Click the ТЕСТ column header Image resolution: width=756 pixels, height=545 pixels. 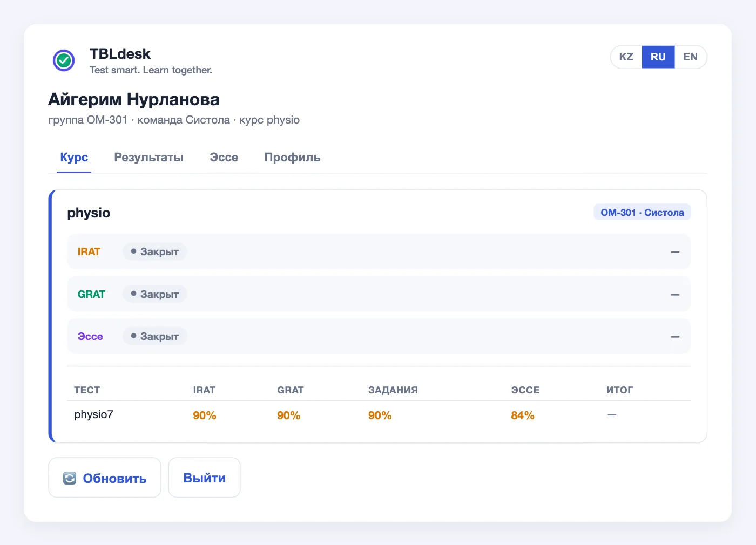coord(87,390)
